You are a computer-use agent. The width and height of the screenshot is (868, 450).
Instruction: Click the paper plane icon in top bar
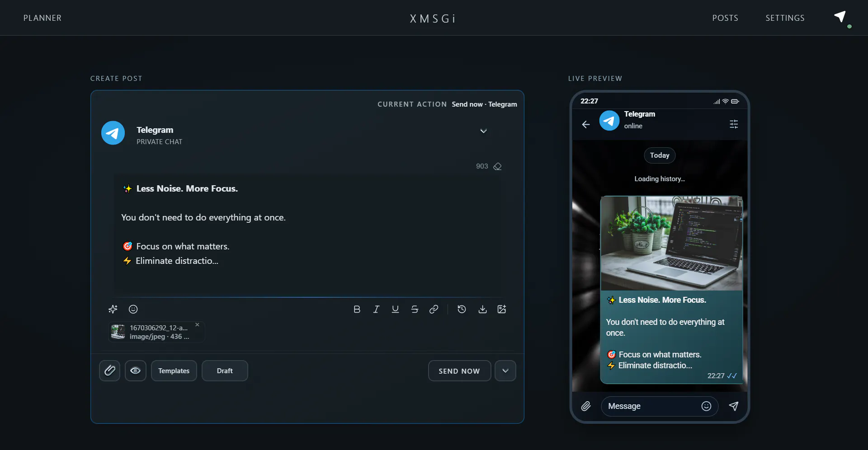coord(840,17)
